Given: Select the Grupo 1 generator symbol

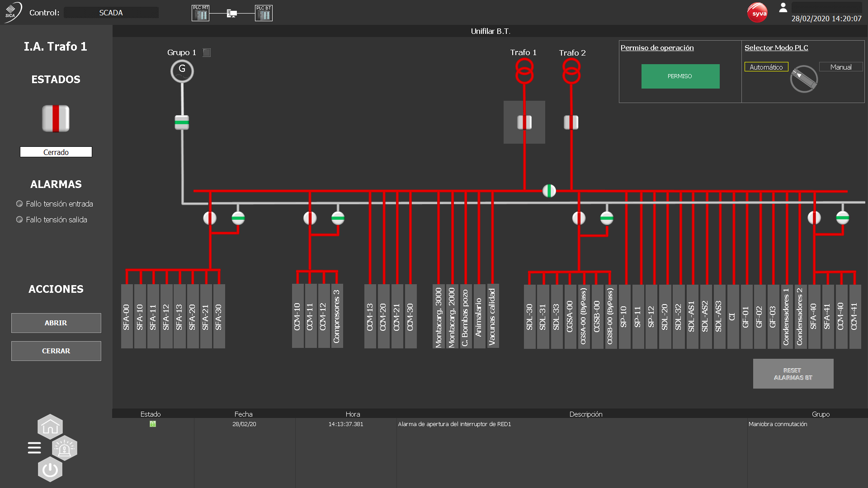Looking at the screenshot, I should click(x=182, y=71).
